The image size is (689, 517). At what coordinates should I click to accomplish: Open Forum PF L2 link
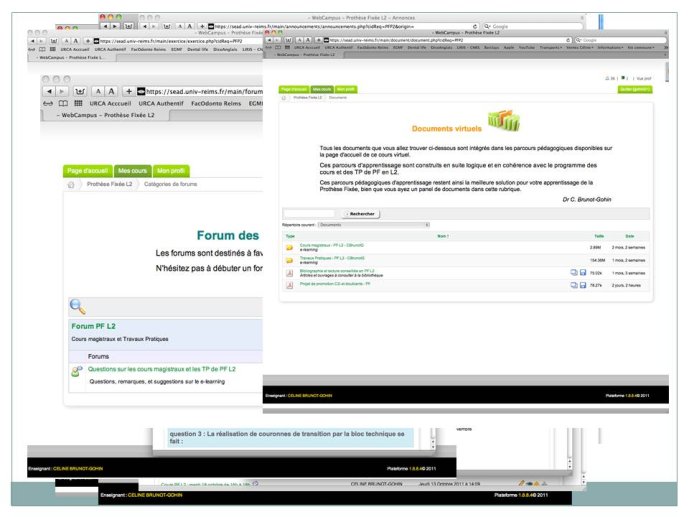[x=94, y=326]
